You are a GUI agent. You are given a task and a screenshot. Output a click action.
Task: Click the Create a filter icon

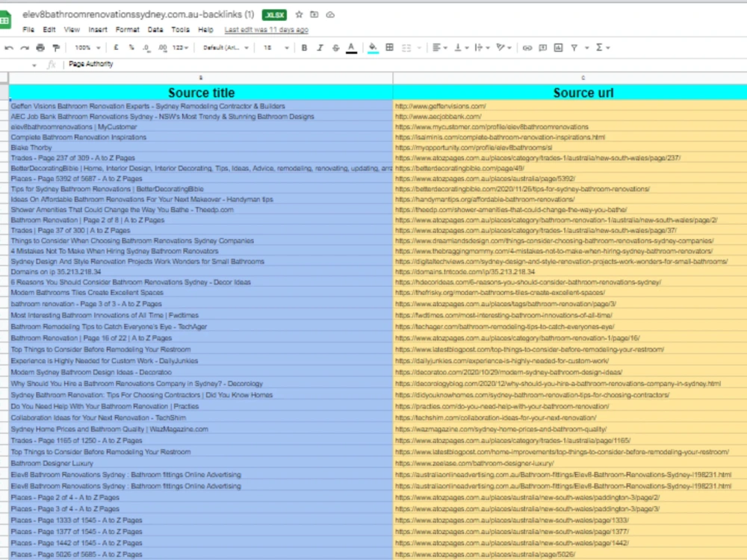[x=574, y=48]
